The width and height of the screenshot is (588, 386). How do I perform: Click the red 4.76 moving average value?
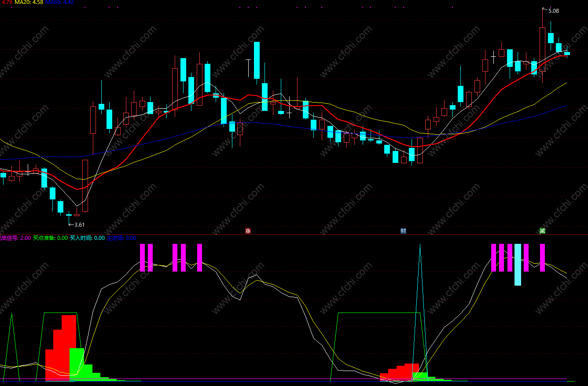pos(6,2)
